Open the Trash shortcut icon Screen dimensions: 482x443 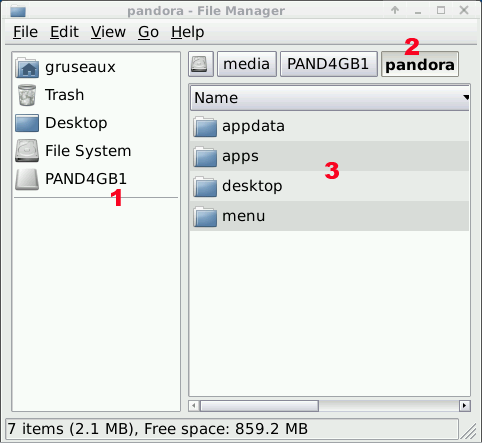pyautogui.click(x=27, y=95)
